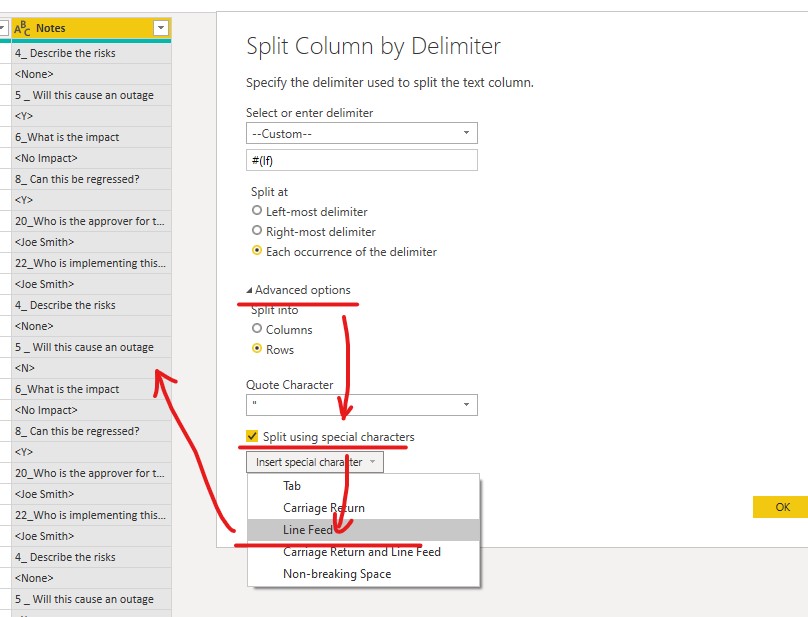
Task: Choose Tab from special character menu
Action: (x=363, y=486)
